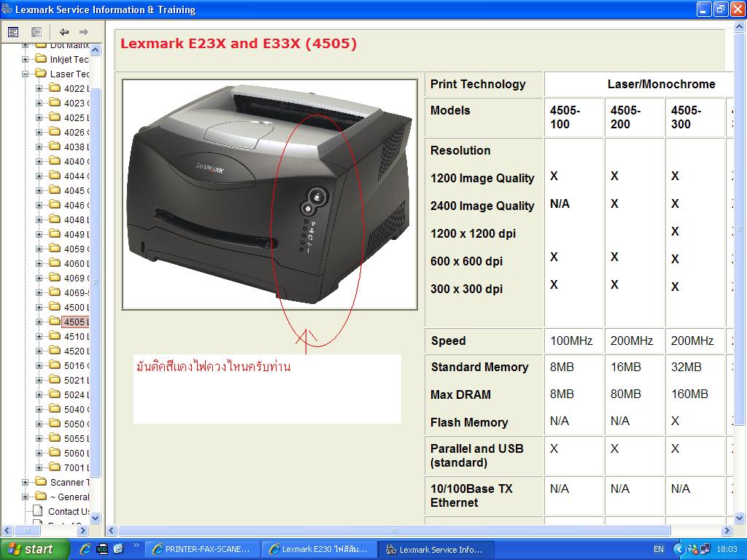
Task: Expand the 4510 folder node
Action: coord(39,337)
